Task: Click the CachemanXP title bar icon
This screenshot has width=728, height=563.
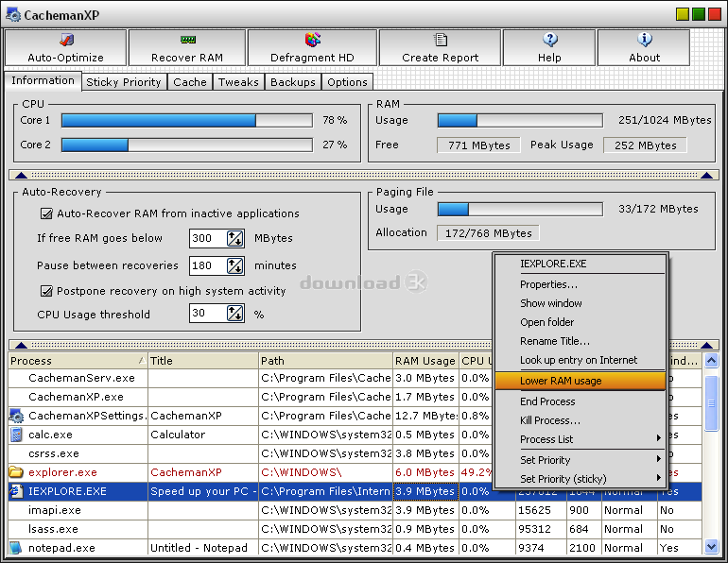Action: (x=13, y=15)
